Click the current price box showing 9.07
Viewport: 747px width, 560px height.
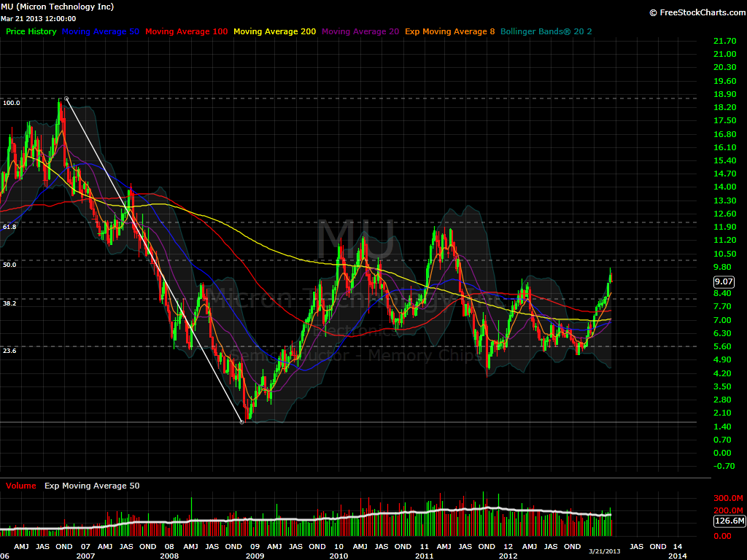pos(724,281)
